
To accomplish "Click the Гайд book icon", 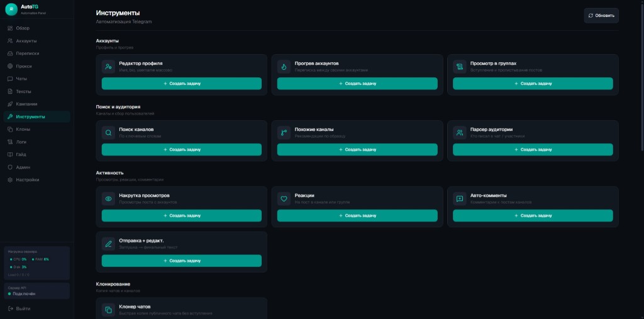I will (10, 155).
